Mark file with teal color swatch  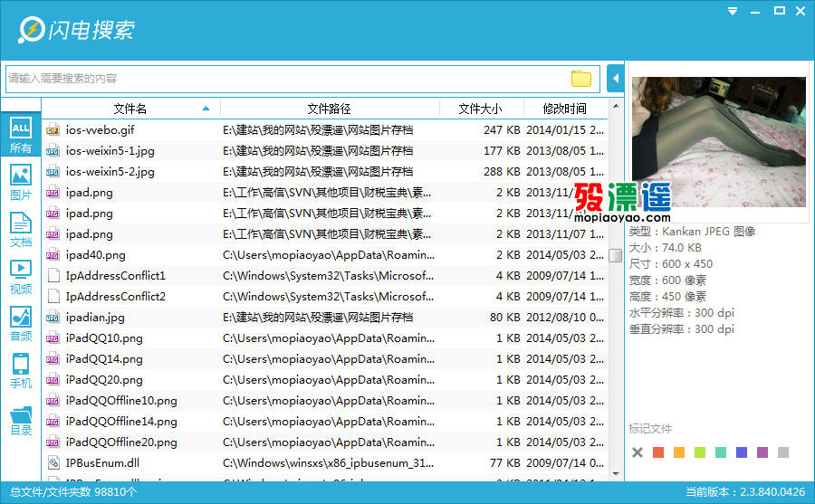721,452
